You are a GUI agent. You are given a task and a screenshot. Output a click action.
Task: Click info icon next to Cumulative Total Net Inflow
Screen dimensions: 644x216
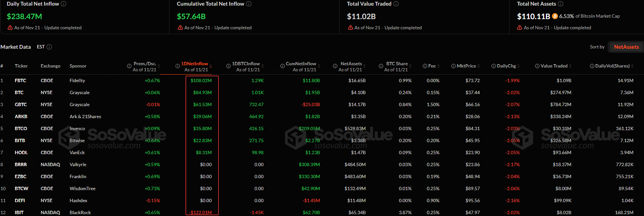coord(249,4)
